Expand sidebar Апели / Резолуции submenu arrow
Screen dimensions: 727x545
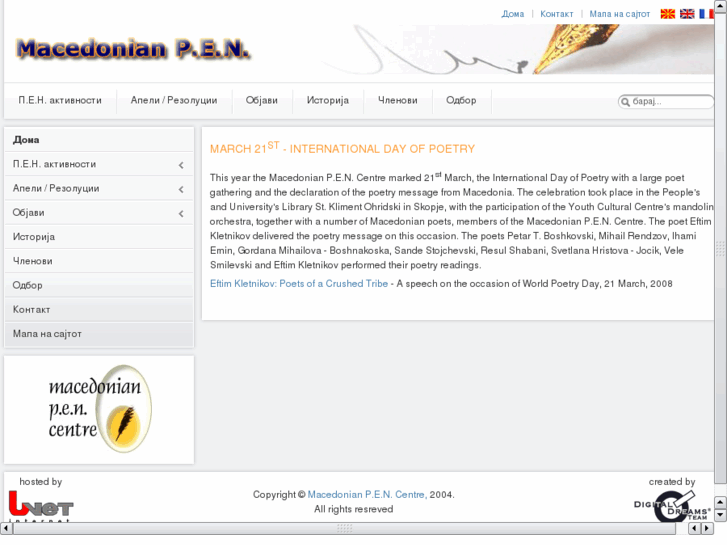pyautogui.click(x=181, y=189)
